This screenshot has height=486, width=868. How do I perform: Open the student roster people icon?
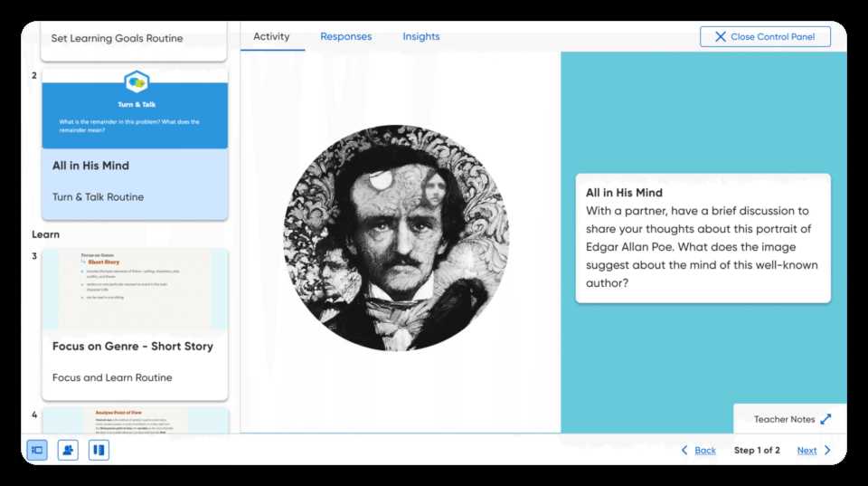click(x=68, y=450)
